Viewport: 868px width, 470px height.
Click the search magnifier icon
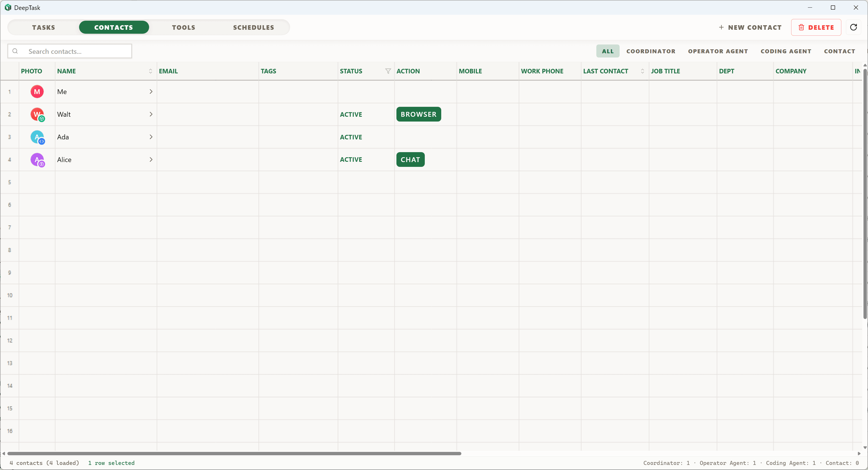coord(15,51)
